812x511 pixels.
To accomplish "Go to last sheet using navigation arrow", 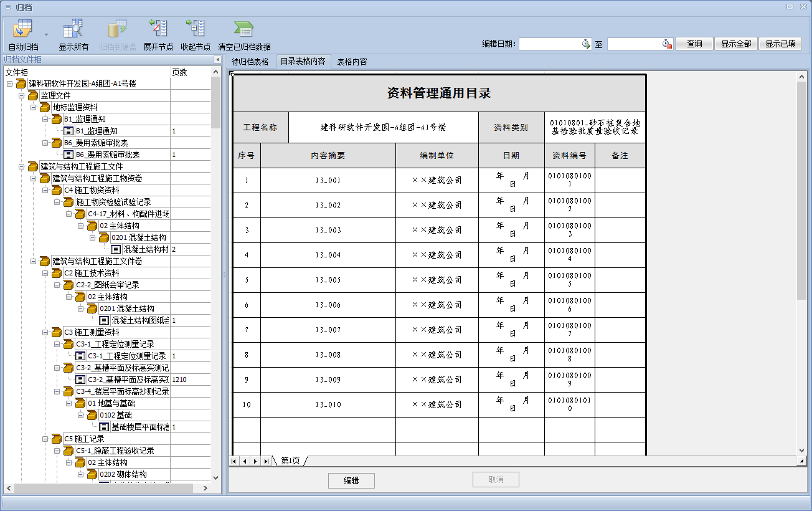I will [x=266, y=461].
